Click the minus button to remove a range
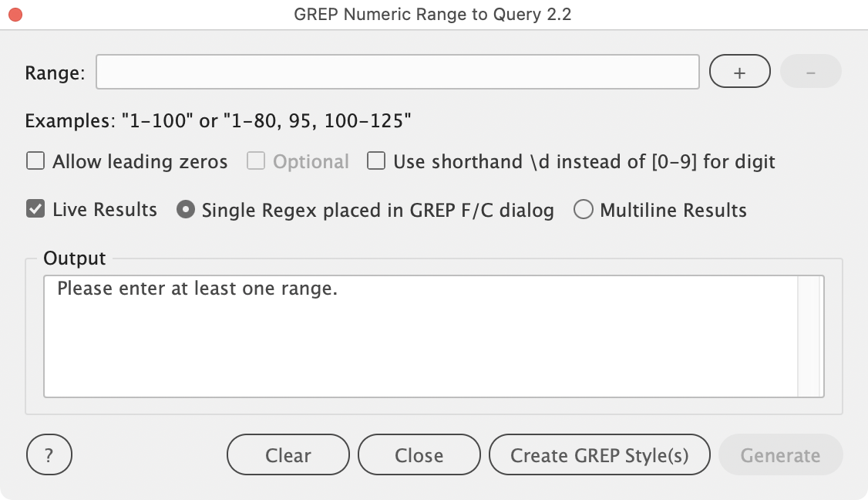Image resolution: width=868 pixels, height=500 pixels. 810,73
